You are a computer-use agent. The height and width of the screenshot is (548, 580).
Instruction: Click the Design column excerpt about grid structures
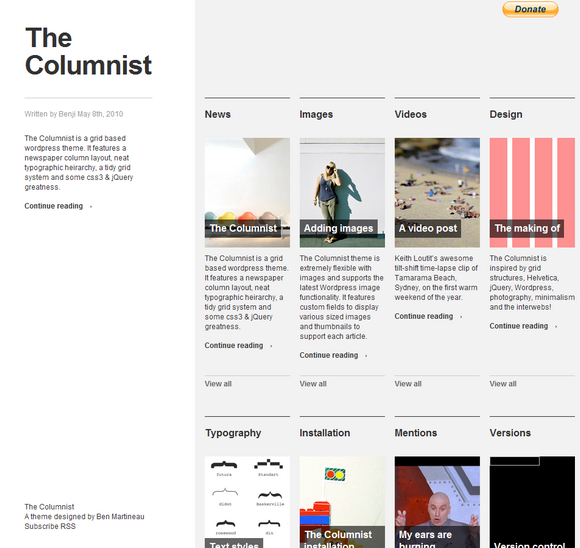(532, 283)
